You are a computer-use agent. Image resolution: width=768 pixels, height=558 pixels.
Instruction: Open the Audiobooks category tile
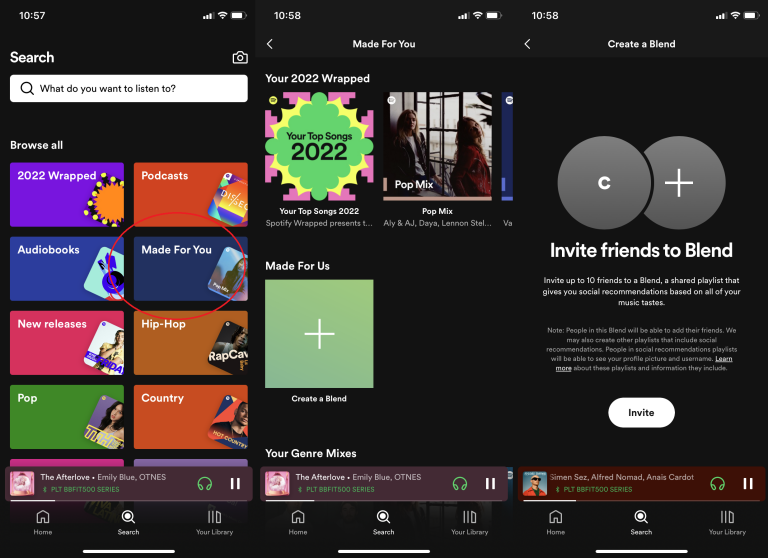click(67, 268)
